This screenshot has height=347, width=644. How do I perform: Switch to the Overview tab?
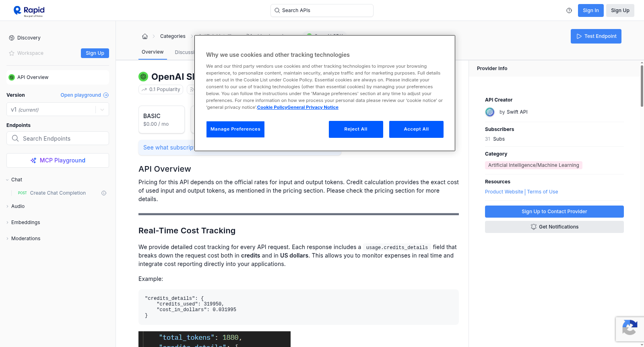coord(153,52)
